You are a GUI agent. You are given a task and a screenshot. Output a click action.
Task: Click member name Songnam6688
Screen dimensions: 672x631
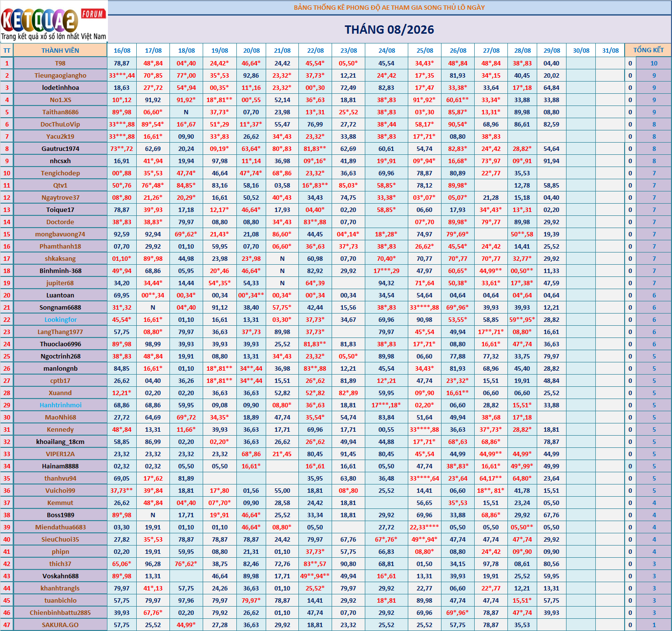60,307
